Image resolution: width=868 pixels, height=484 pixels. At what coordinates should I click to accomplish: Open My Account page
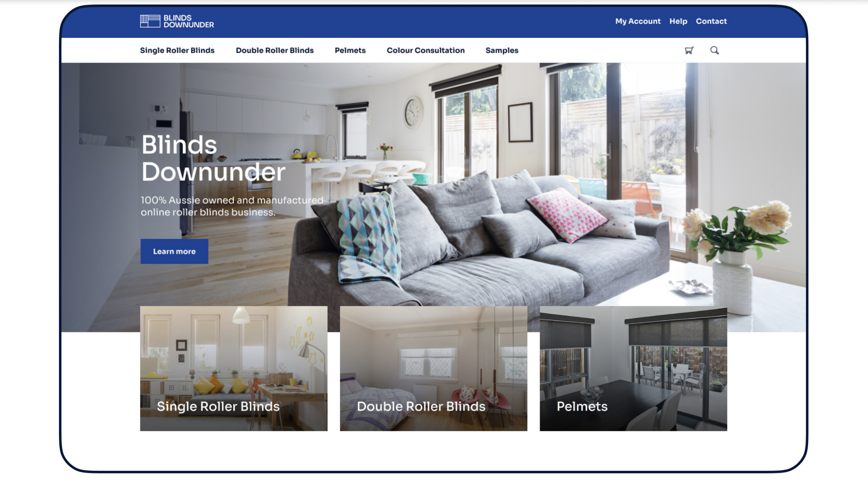pyautogui.click(x=638, y=21)
